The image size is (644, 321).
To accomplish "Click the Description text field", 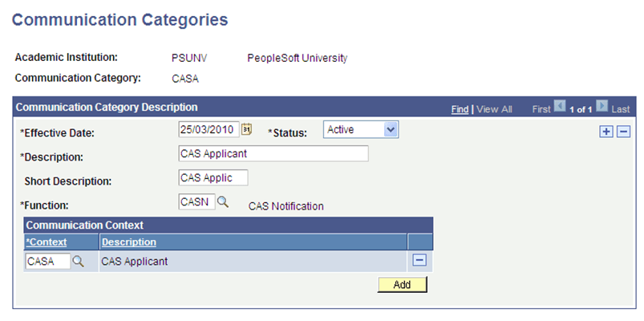I will (x=273, y=153).
